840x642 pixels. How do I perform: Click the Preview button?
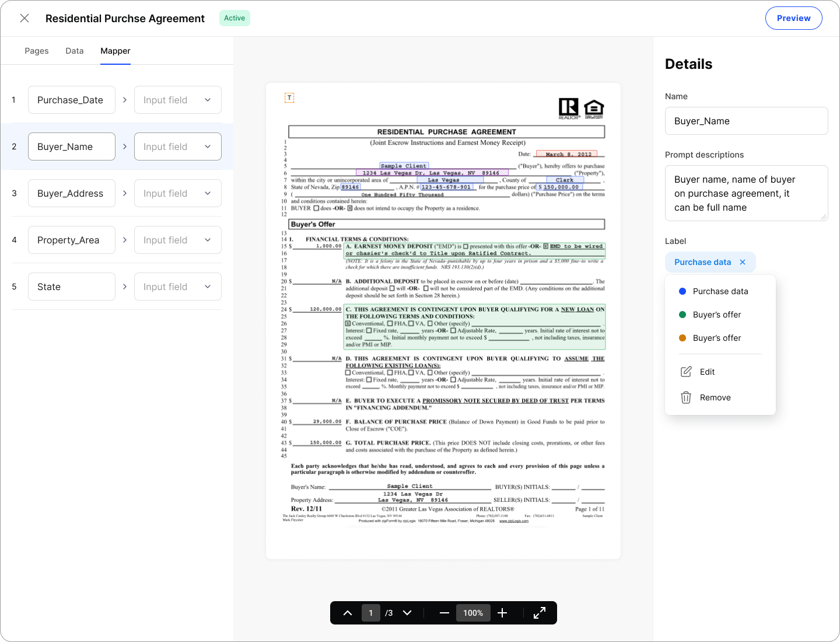793,18
